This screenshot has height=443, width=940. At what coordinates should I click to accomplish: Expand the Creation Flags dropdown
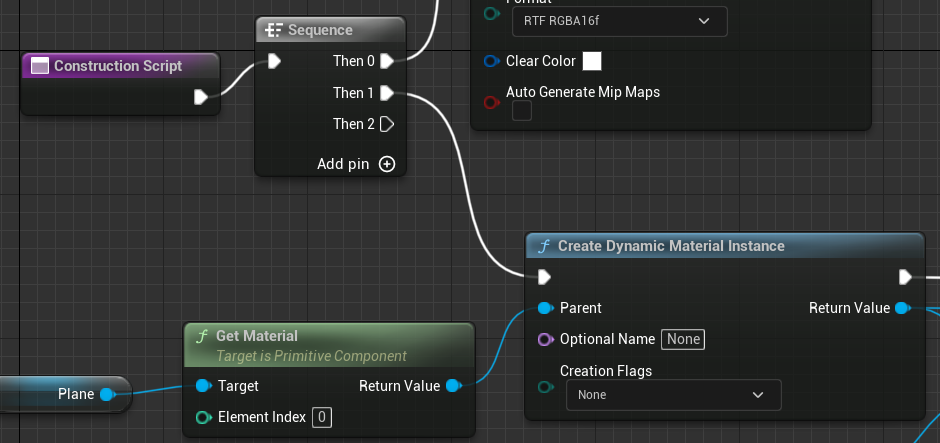[672, 395]
